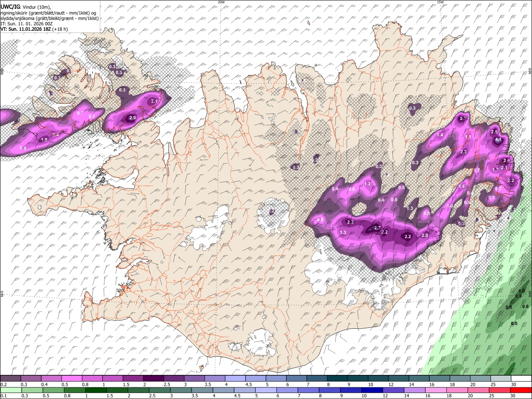Select the magenta snow swatch between 1 and 1.5
Image resolution: width=532 pixels, height=399 pixels.
click(113, 379)
